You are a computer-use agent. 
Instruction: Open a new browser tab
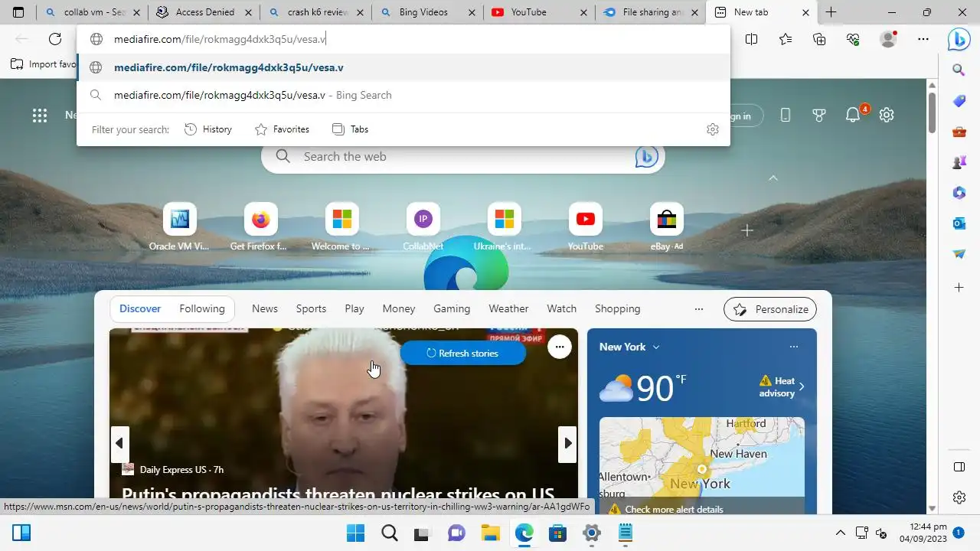[x=831, y=12]
